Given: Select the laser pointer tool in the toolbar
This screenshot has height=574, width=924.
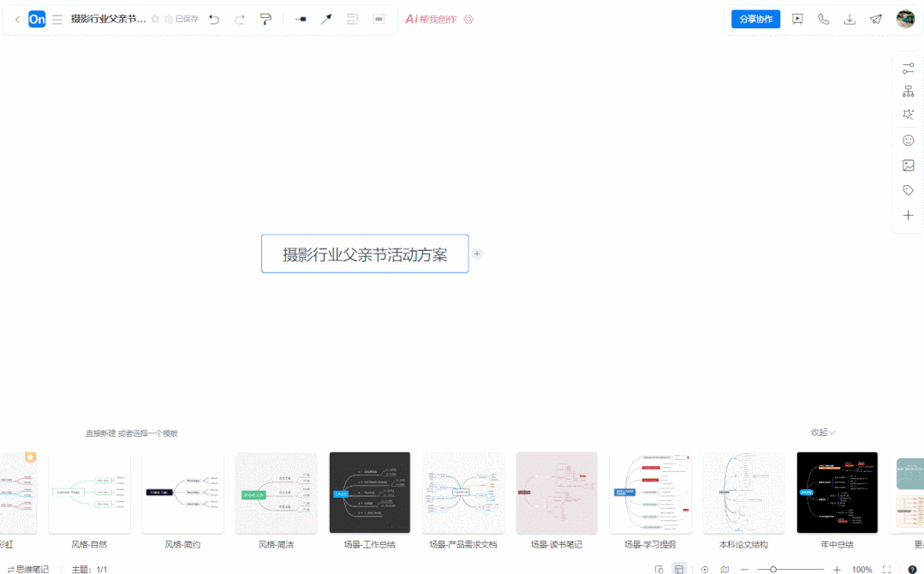Looking at the screenshot, I should click(326, 19).
